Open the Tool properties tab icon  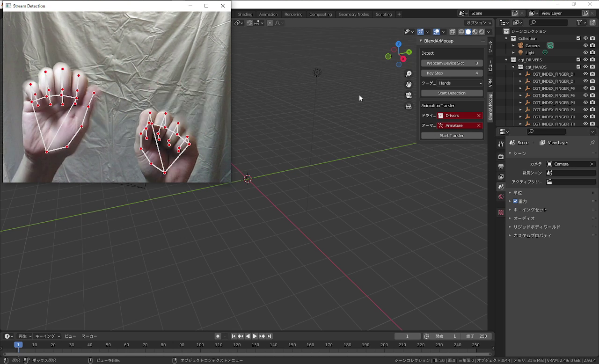[501, 144]
